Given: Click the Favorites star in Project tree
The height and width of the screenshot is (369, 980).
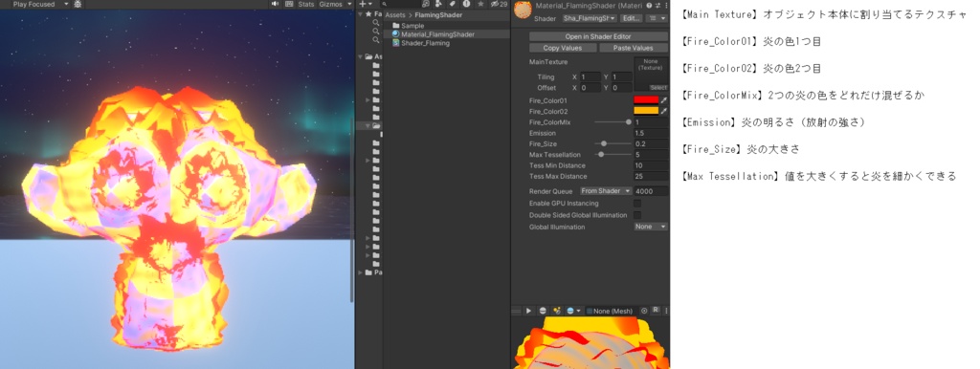Looking at the screenshot, I should (368, 13).
